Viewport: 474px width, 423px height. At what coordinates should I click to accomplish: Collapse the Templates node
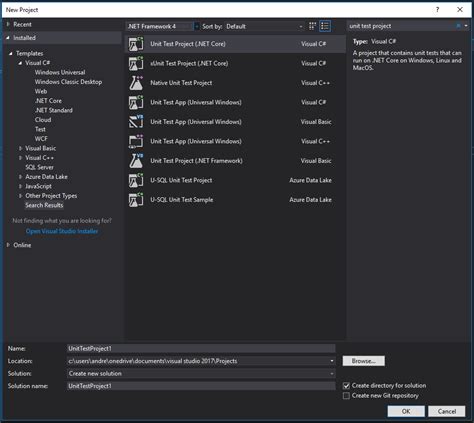click(x=11, y=53)
